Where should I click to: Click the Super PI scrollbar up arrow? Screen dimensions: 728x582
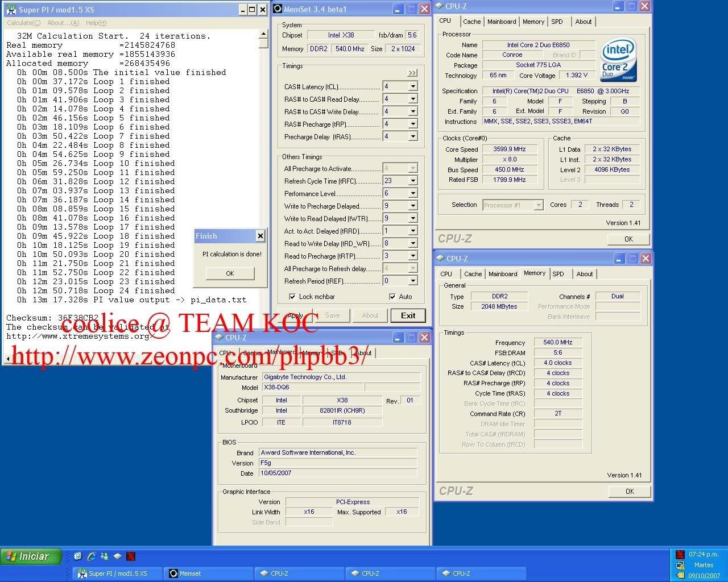(263, 35)
